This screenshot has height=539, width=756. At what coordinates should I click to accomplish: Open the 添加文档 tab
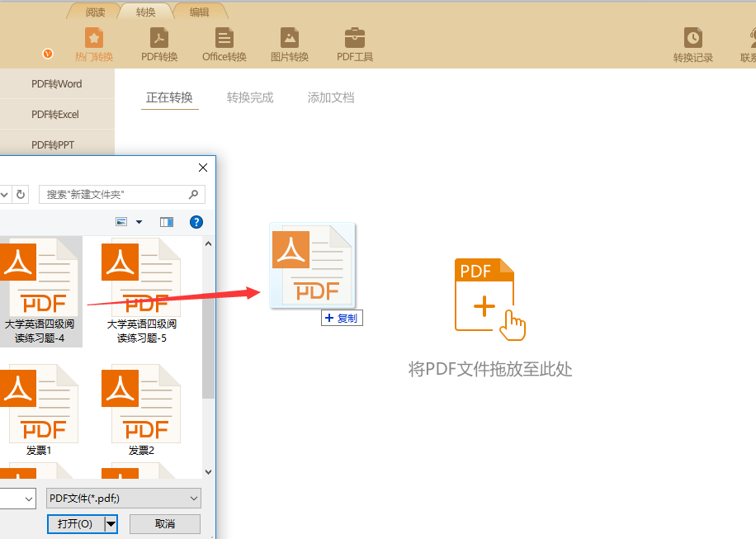[331, 98]
